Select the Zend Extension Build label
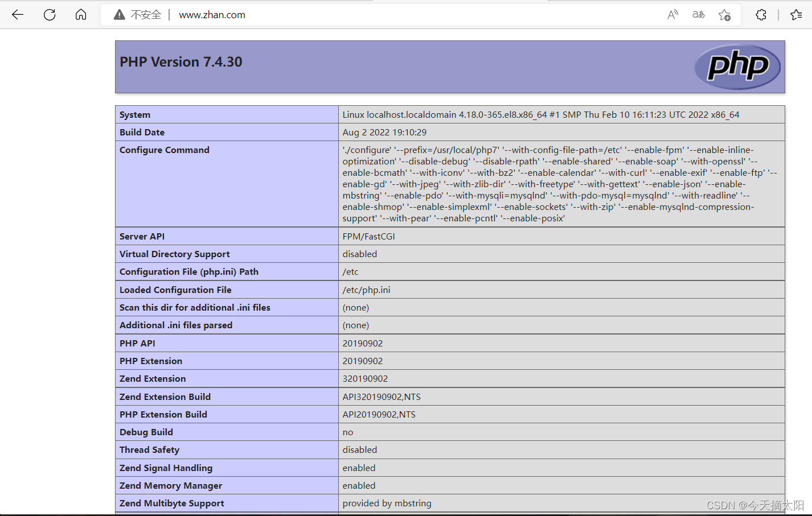The width and height of the screenshot is (812, 516). pyautogui.click(x=165, y=397)
